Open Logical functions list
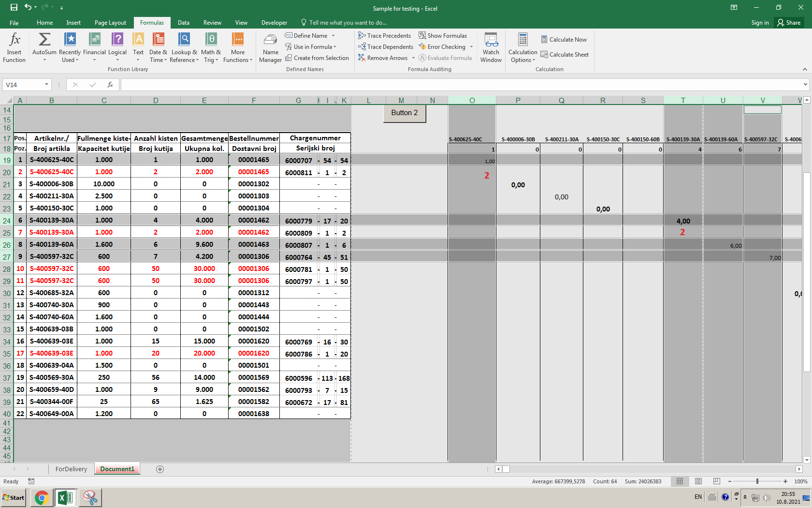 tap(117, 47)
